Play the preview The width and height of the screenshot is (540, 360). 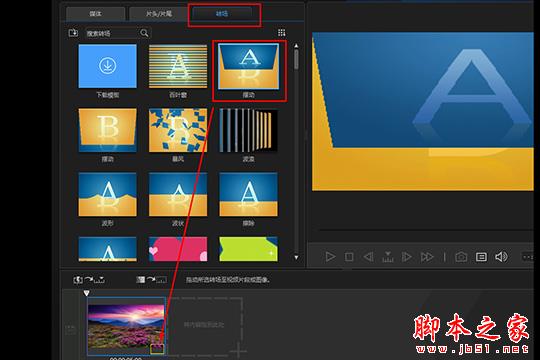(330, 257)
